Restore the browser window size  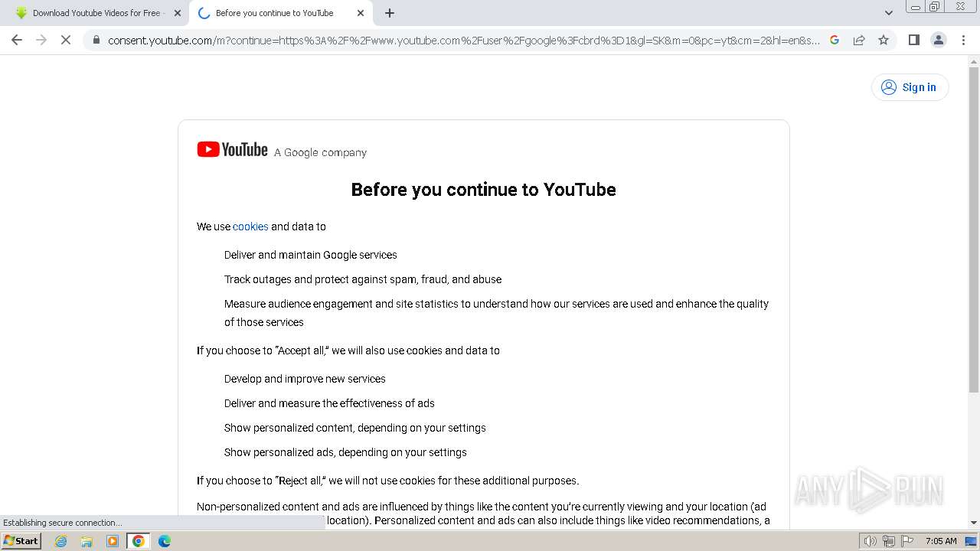tap(935, 6)
